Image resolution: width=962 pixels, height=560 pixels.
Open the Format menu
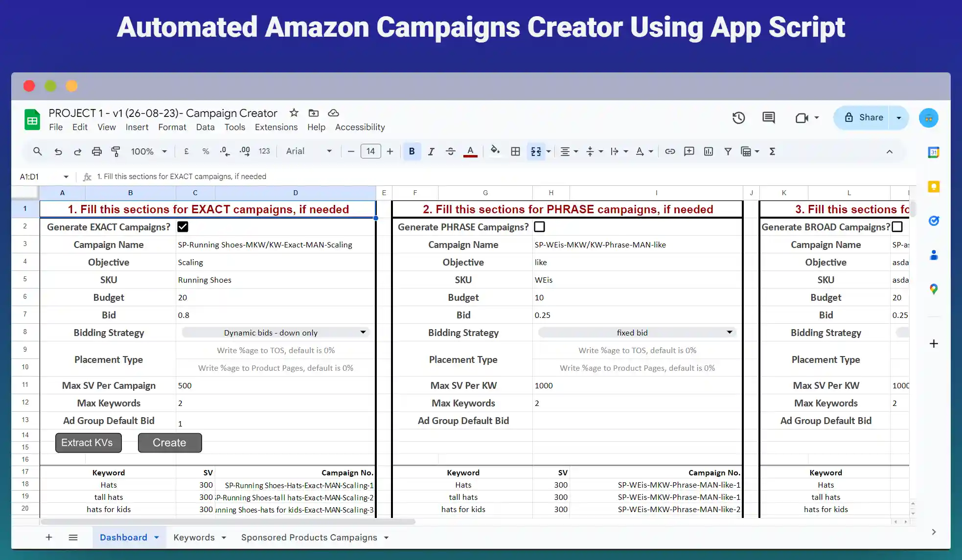click(x=172, y=127)
